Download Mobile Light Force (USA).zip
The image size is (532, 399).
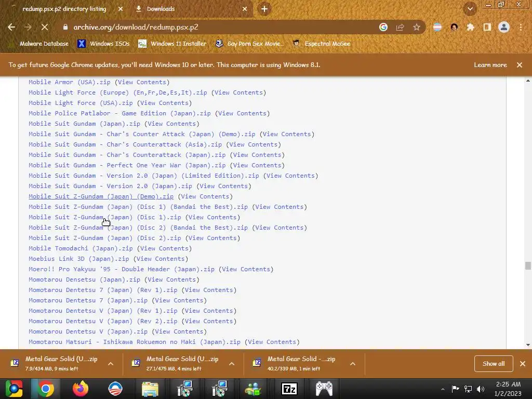pos(81,103)
